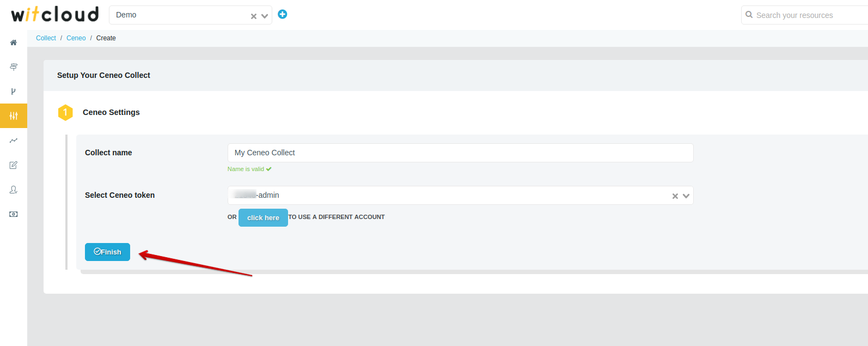Clear the Demo project selection
The width and height of the screenshot is (868, 346).
[x=254, y=16]
